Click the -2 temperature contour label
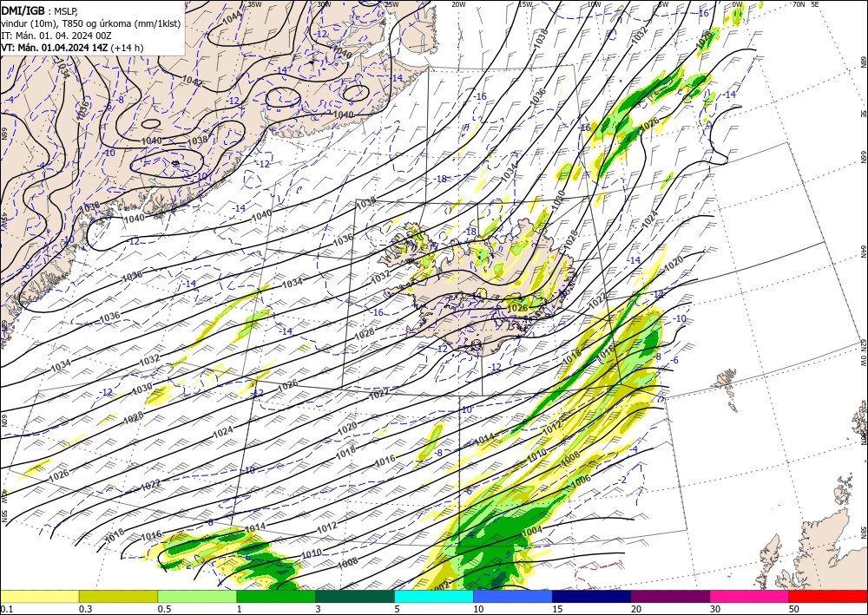Viewport: 868px width, 615px height. coord(622,480)
